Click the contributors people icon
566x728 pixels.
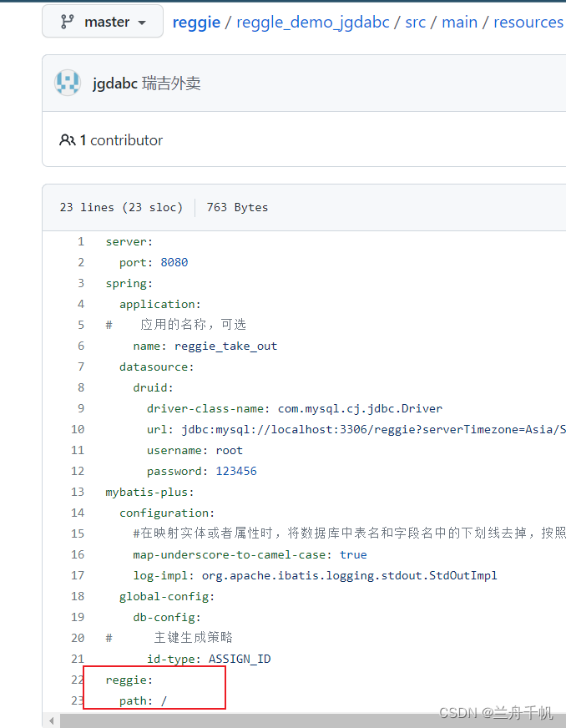67,139
